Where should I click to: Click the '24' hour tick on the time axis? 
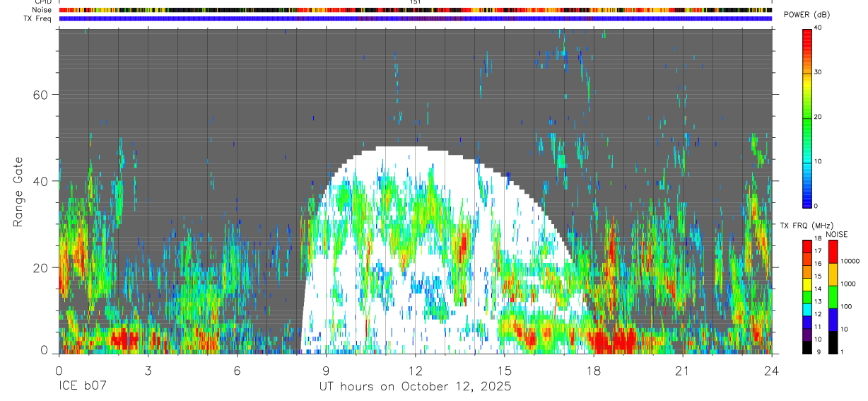coord(771,370)
